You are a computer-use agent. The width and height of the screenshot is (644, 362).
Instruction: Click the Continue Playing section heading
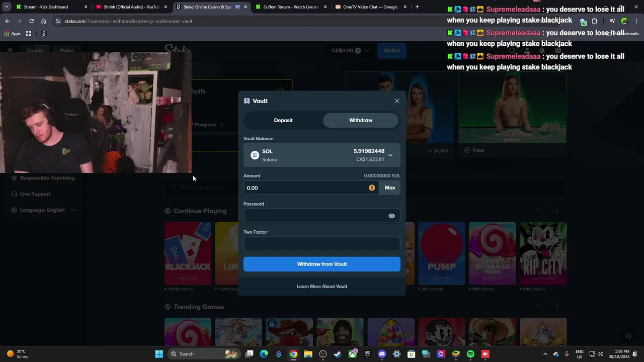click(x=200, y=211)
